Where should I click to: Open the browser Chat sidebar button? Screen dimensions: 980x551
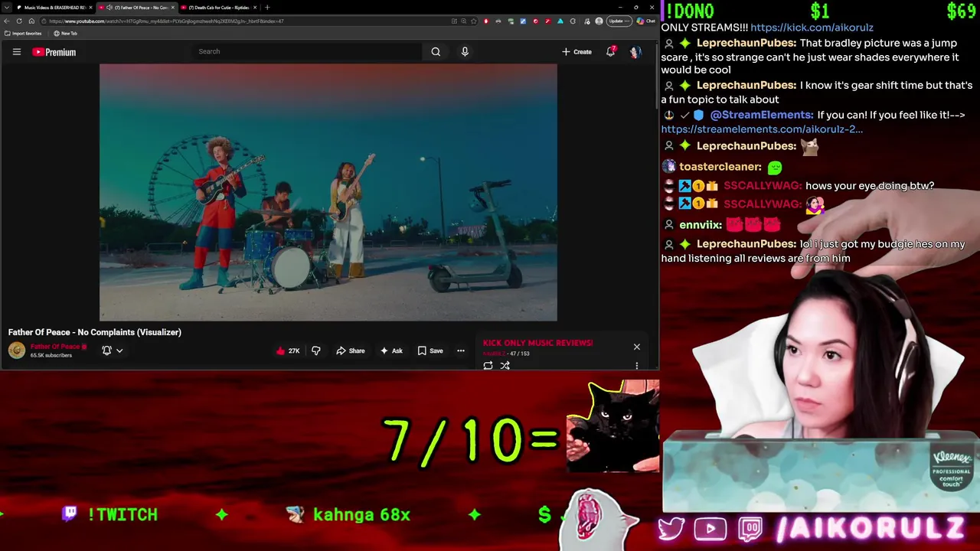click(646, 21)
